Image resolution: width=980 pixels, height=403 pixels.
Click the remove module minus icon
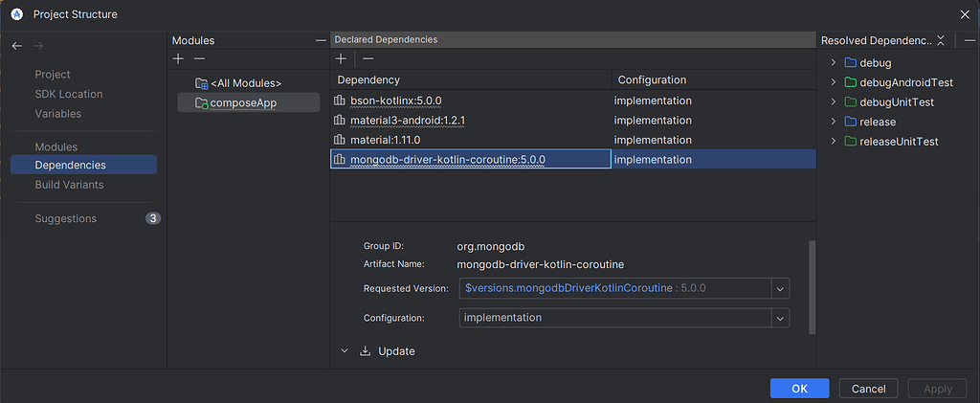tap(199, 59)
